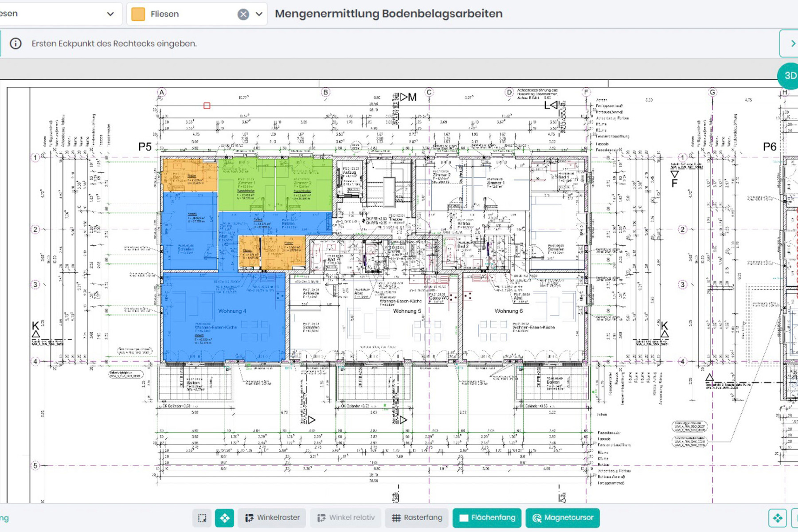This screenshot has width=798, height=532.
Task: Select the rectangle selection tool
Action: click(202, 517)
